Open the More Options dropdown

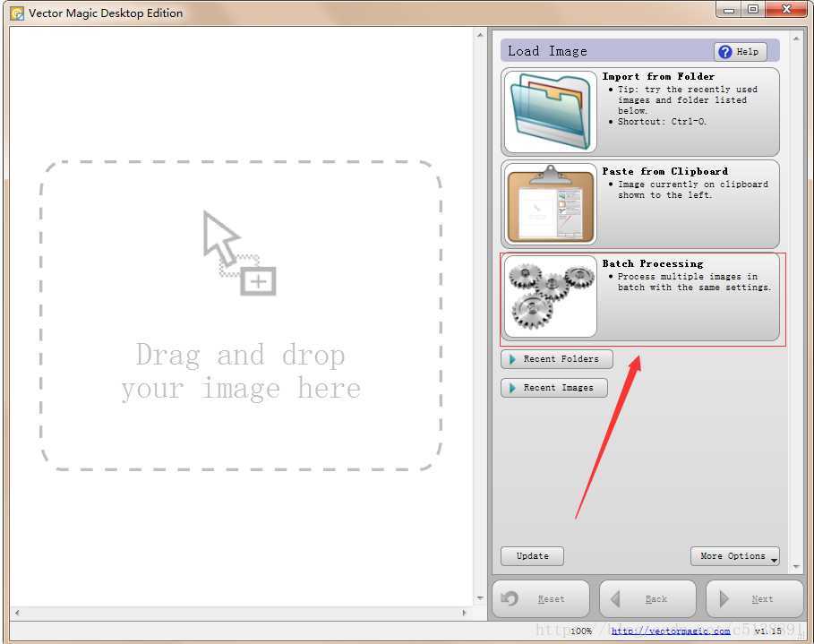coord(734,555)
